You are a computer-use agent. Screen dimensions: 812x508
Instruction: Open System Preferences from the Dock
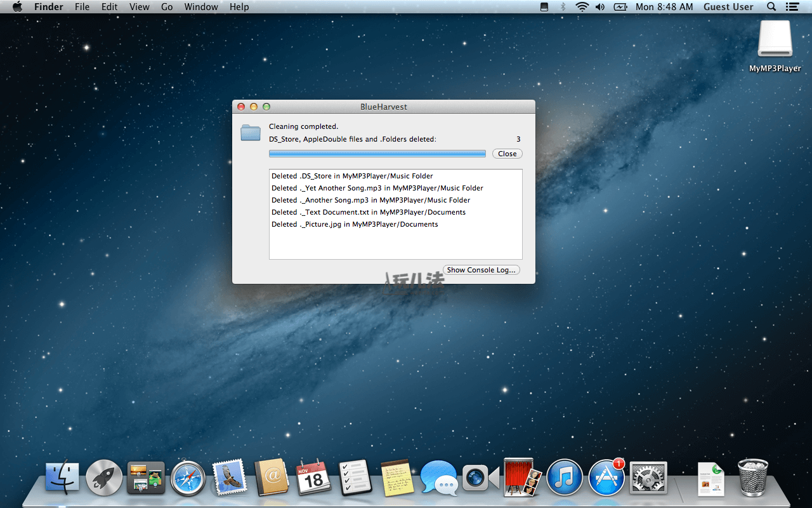click(648, 478)
